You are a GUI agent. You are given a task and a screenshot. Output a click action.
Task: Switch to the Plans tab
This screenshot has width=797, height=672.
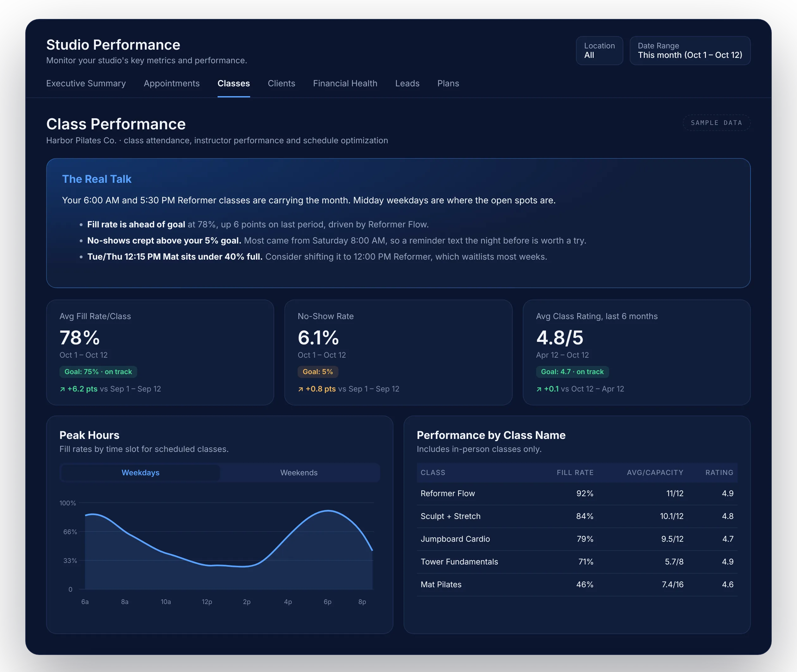click(448, 83)
